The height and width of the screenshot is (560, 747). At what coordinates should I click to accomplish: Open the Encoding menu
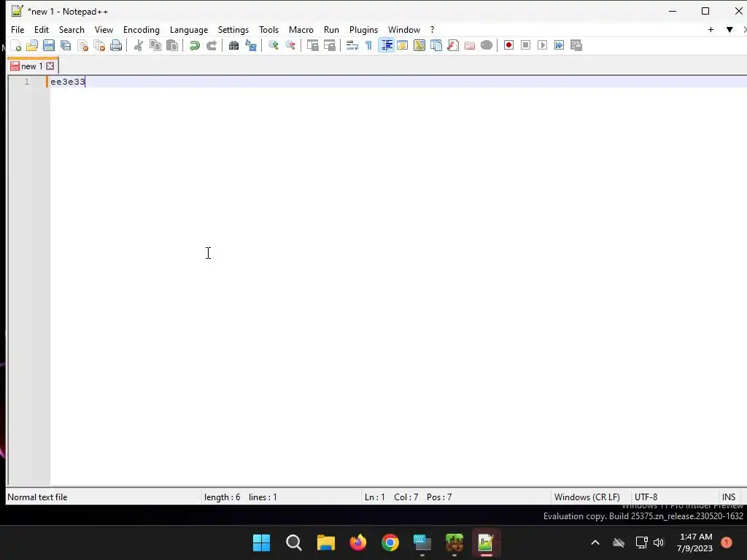click(142, 29)
